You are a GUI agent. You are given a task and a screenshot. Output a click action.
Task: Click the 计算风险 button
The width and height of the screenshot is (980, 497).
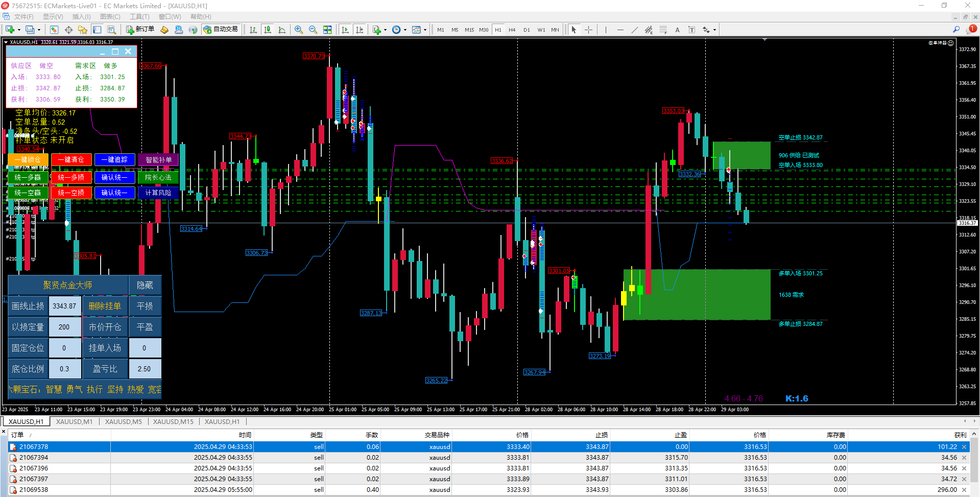coord(158,193)
